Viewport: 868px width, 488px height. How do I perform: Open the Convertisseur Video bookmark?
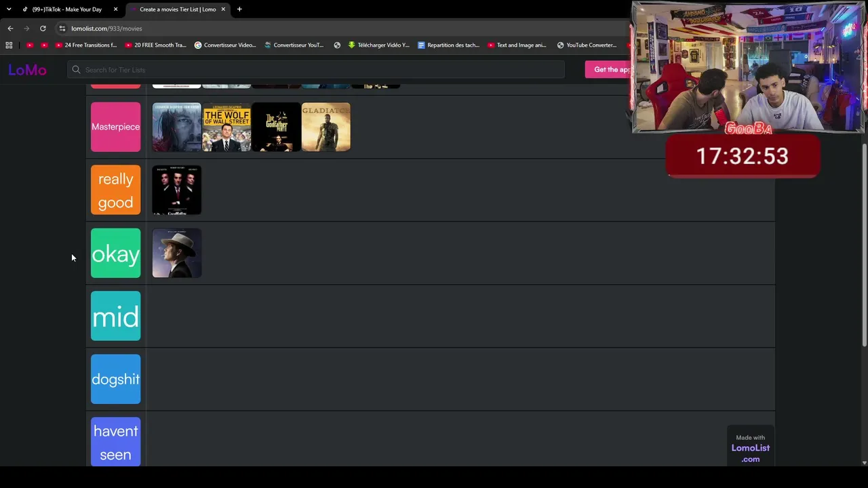coord(225,45)
